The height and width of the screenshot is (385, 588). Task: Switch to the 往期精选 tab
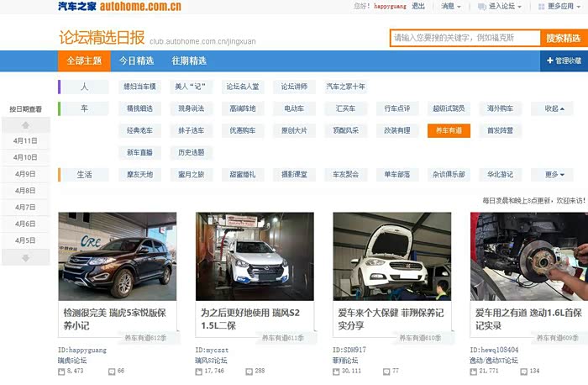pos(189,61)
